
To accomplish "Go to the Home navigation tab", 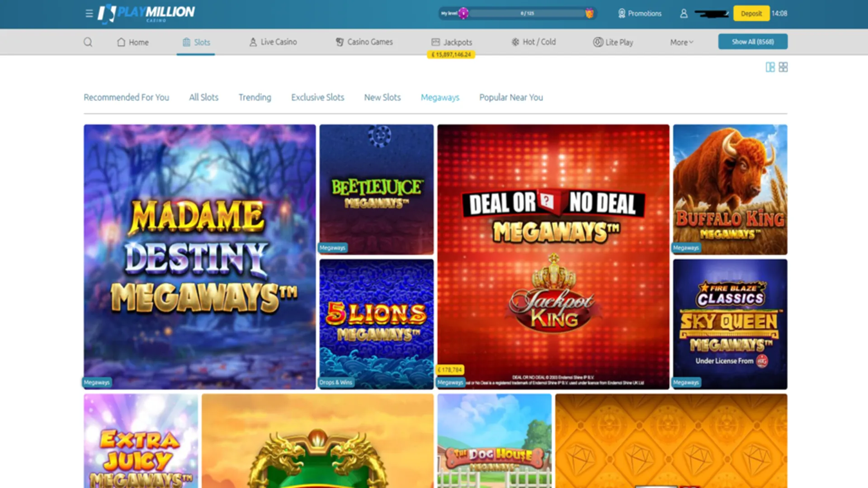I will (x=133, y=42).
